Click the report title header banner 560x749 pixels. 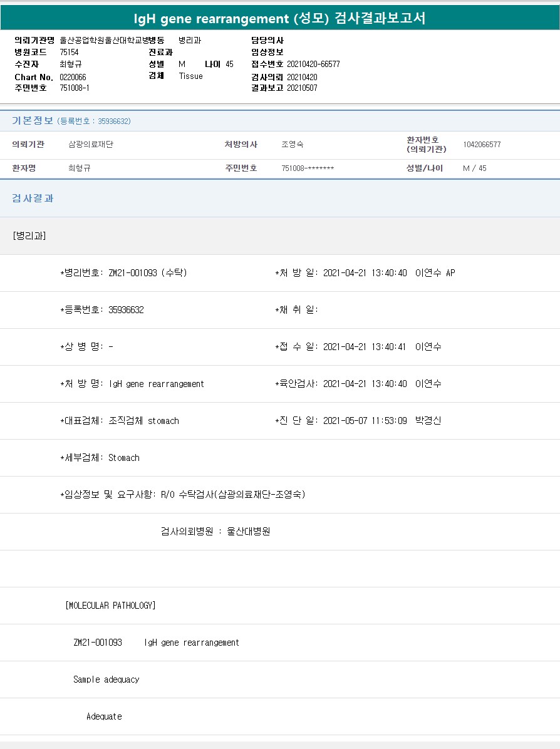[x=280, y=18]
